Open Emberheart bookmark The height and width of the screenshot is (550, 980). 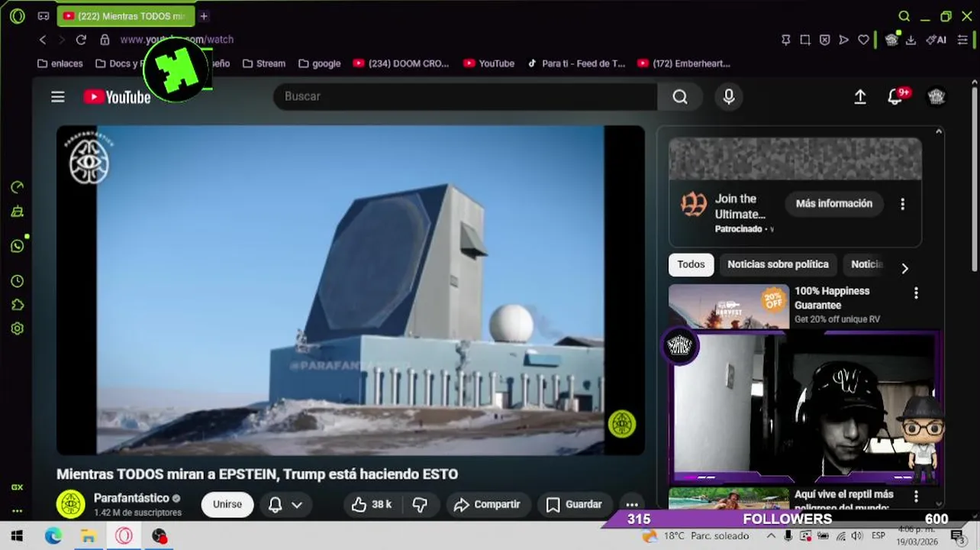pos(684,63)
